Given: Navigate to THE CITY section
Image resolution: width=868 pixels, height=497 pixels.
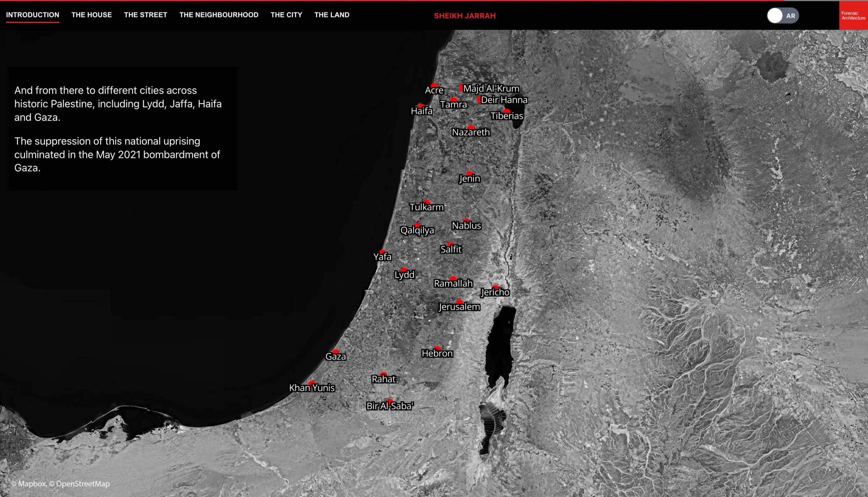Looking at the screenshot, I should [286, 15].
